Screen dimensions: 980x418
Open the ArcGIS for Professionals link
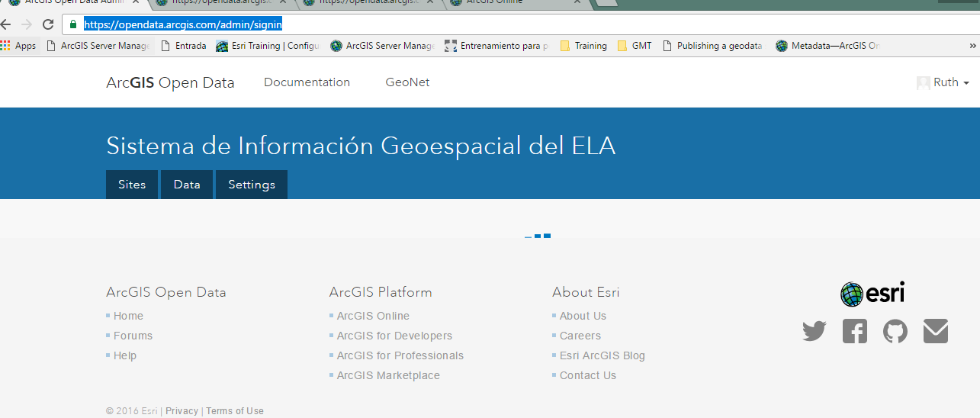pyautogui.click(x=400, y=355)
